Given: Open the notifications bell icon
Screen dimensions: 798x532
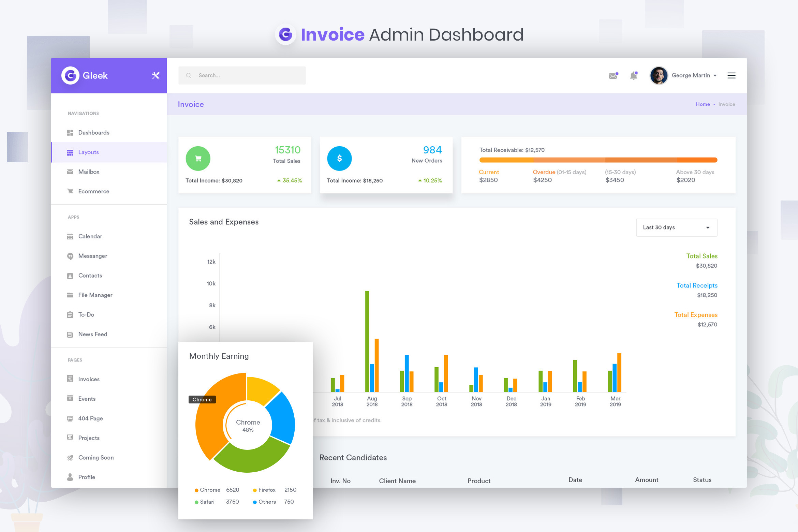Looking at the screenshot, I should pyautogui.click(x=633, y=75).
